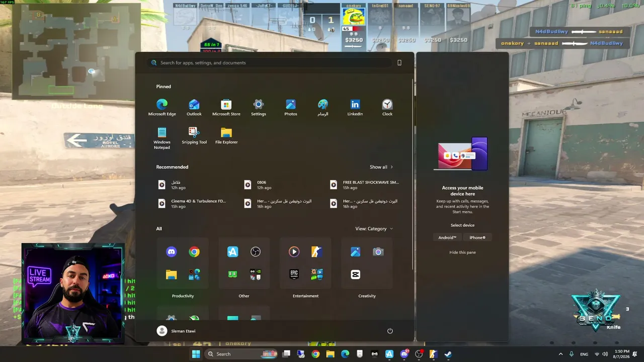Open OBS Studio in the Other category

(x=256, y=252)
